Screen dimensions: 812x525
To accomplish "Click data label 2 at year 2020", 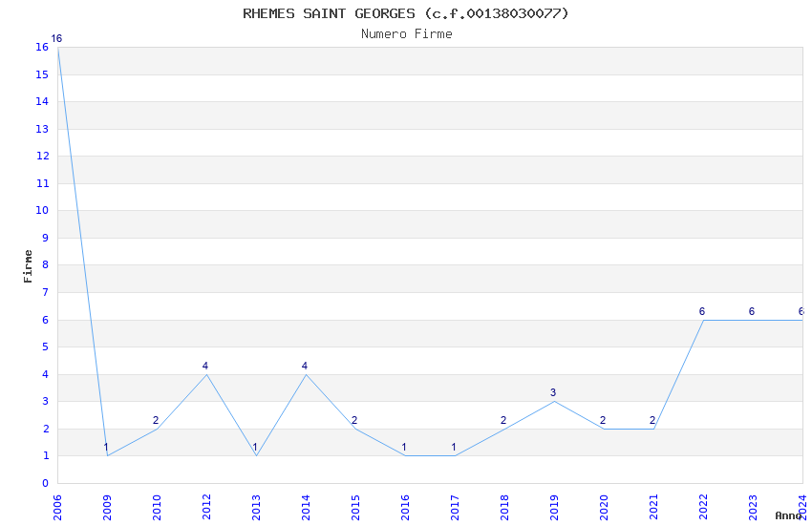I will click(603, 420).
